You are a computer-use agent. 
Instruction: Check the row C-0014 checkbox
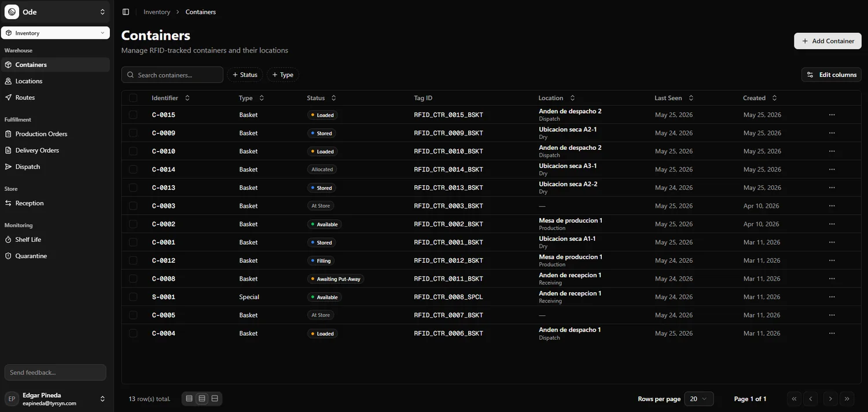tap(133, 170)
